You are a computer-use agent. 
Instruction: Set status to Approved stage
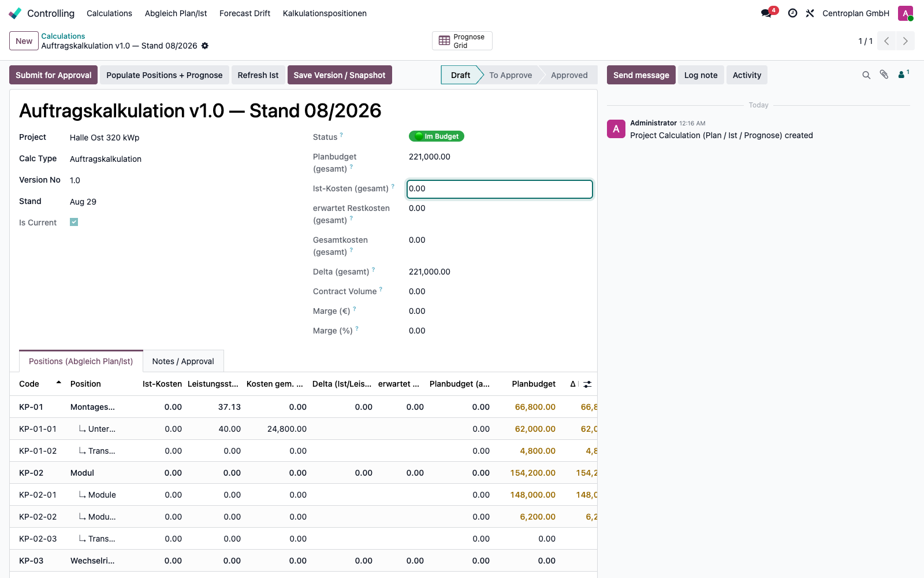569,75
